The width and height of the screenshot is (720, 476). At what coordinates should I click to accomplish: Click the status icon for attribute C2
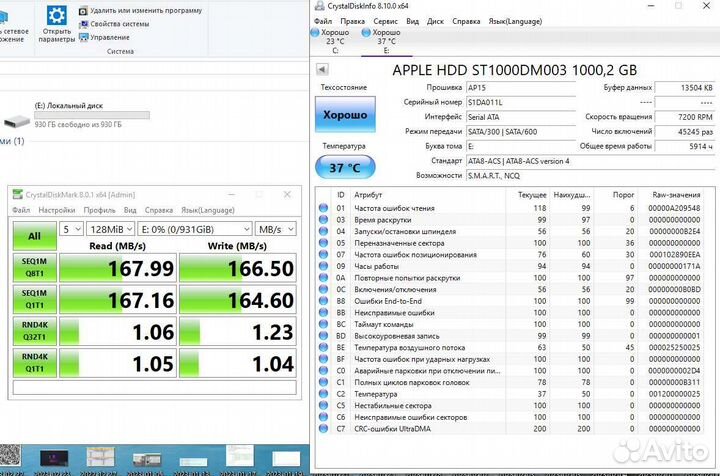pyautogui.click(x=323, y=394)
